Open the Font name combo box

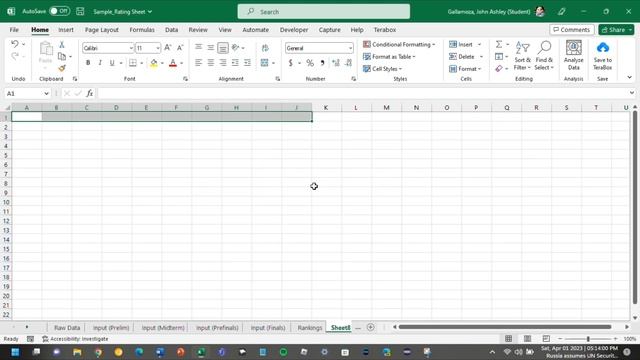click(108, 48)
